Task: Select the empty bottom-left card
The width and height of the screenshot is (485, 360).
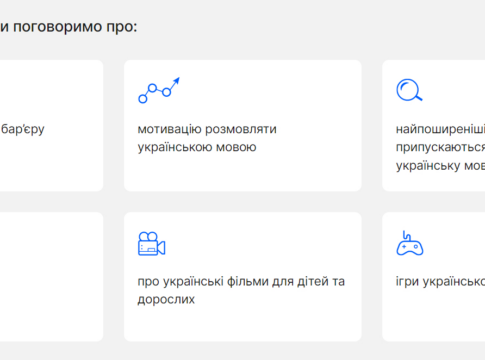Action: pyautogui.click(x=51, y=277)
